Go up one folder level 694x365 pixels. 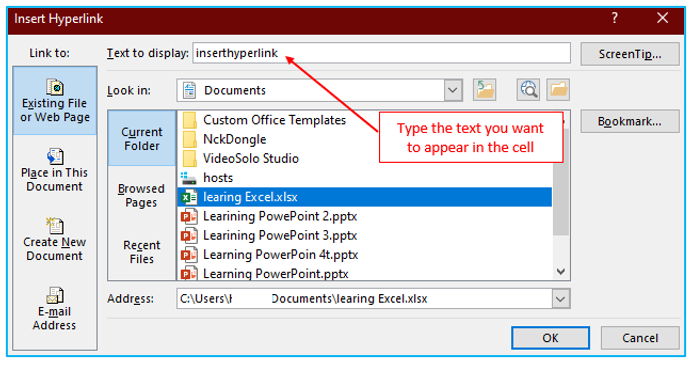pos(484,90)
